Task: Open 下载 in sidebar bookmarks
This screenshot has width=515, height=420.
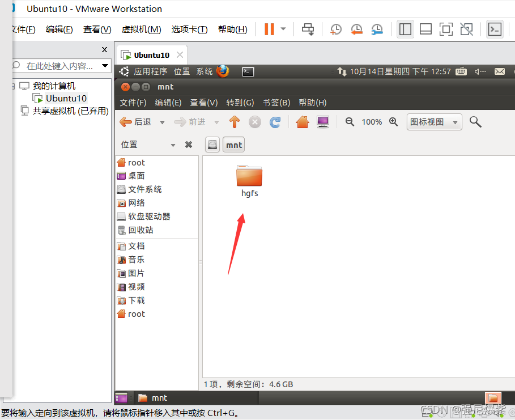Action: (131, 300)
